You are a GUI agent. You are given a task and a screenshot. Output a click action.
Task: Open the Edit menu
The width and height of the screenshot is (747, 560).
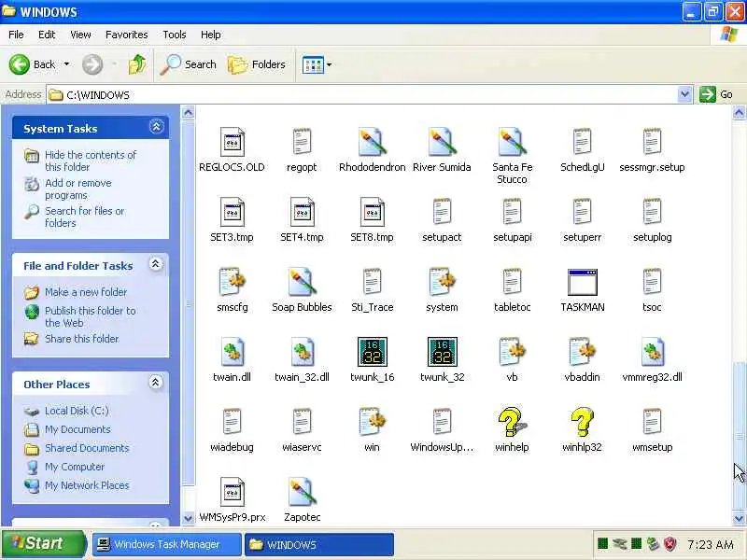(47, 35)
